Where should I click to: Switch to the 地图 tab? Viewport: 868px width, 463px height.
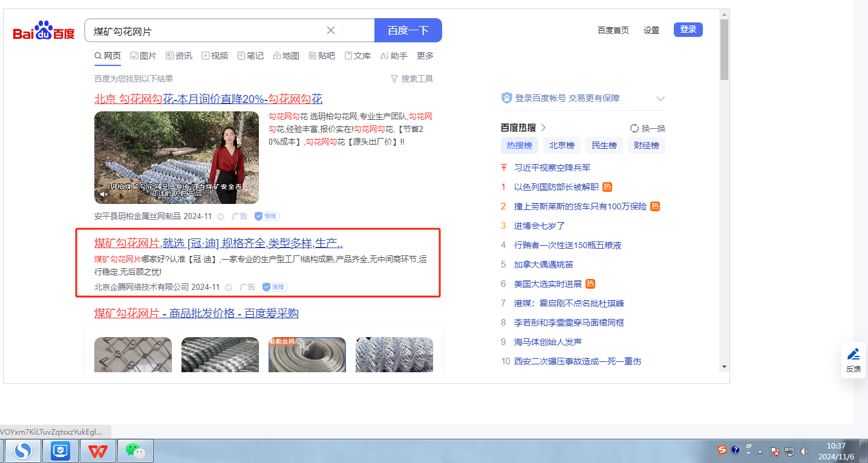pos(286,56)
